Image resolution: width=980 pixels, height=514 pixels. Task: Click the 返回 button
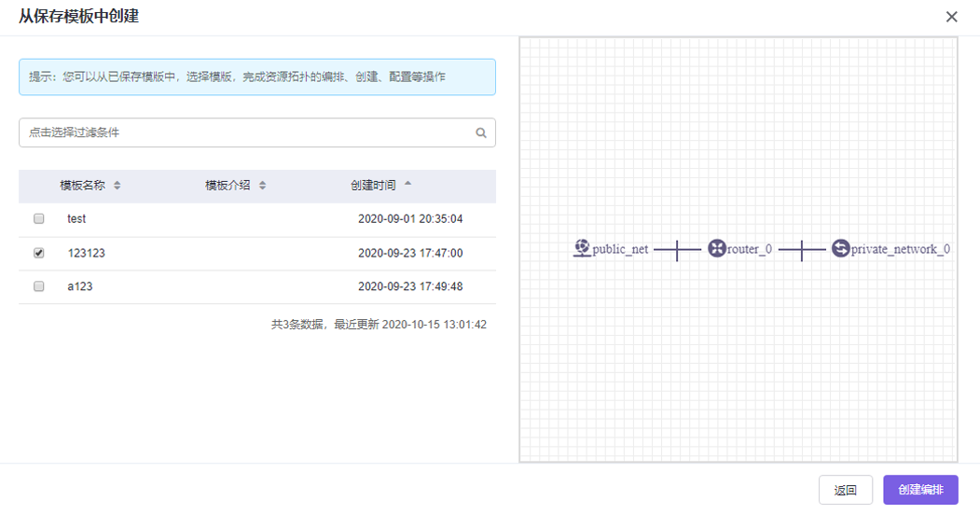(845, 490)
